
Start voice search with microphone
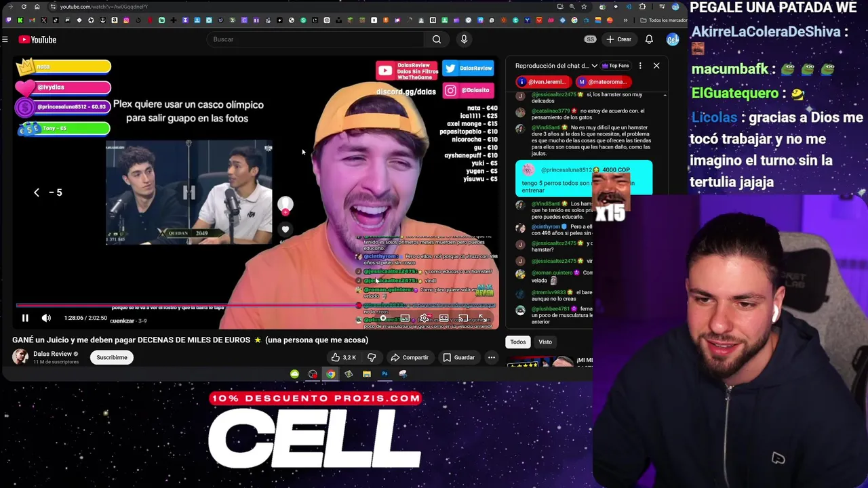pyautogui.click(x=464, y=39)
